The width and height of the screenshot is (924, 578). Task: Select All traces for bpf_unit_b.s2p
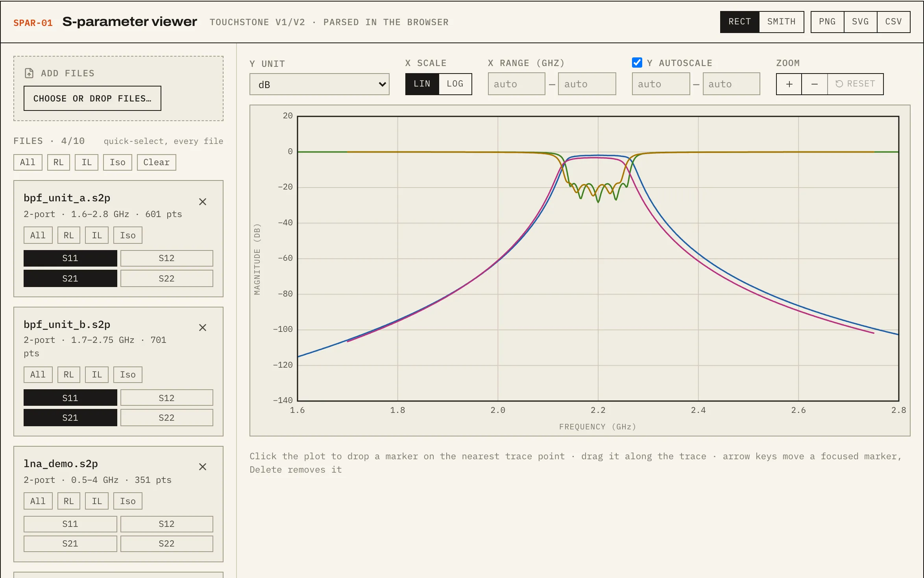click(x=38, y=375)
